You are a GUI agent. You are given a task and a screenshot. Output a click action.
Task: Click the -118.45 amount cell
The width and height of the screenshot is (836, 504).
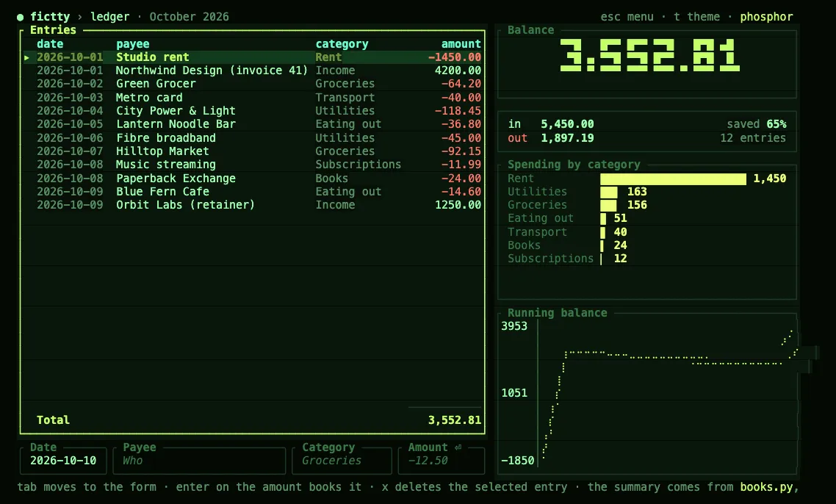(x=458, y=111)
